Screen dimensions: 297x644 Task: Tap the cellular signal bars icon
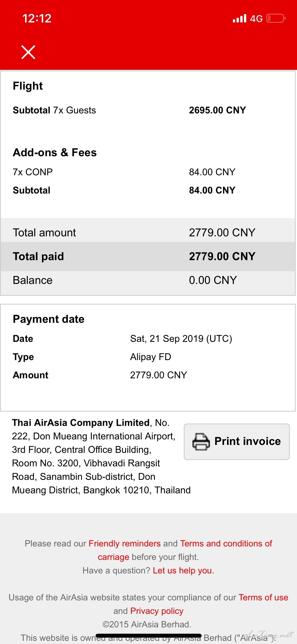click(239, 19)
